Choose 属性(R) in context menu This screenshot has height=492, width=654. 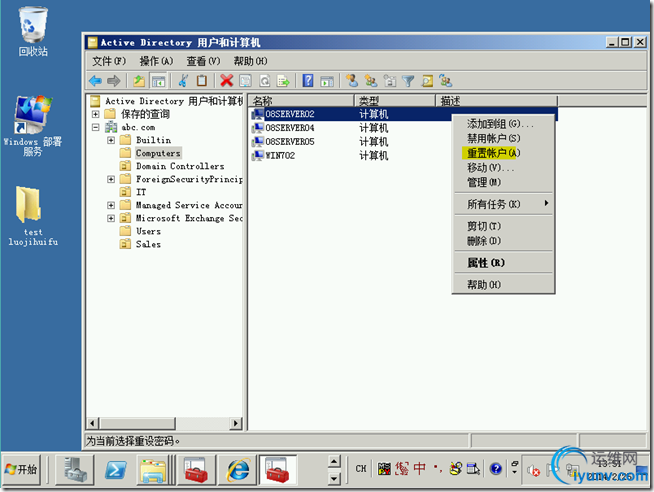tap(503, 263)
